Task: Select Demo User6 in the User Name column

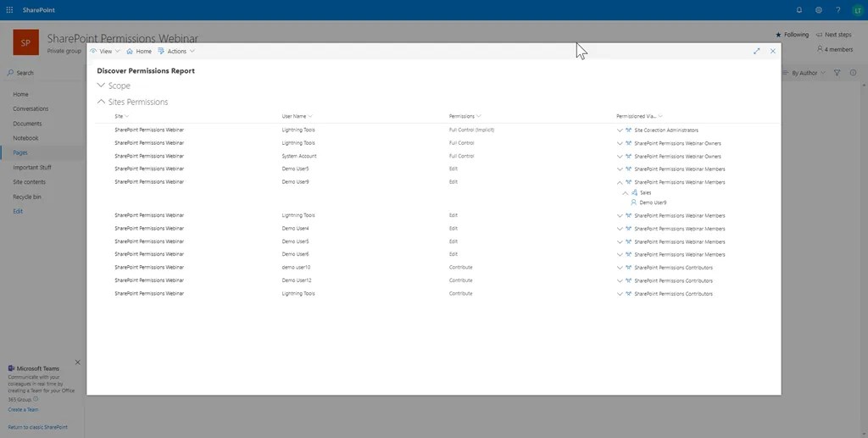Action: 295,254
